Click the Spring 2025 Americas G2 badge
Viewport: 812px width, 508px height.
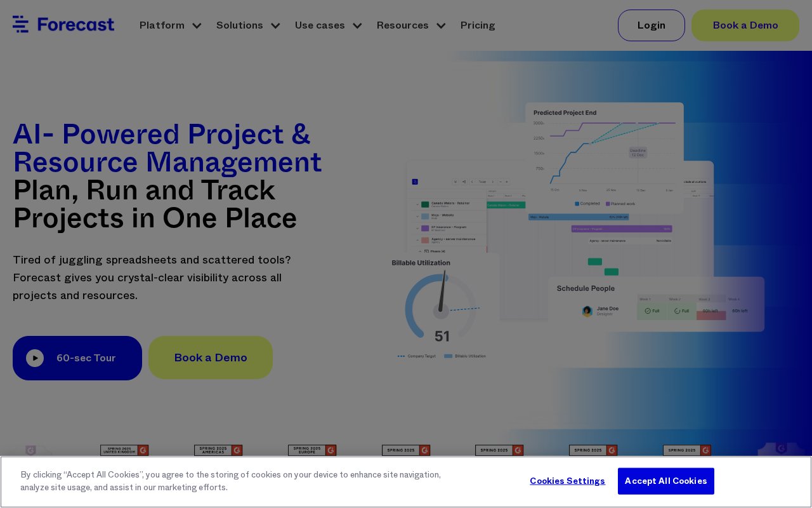click(x=218, y=450)
